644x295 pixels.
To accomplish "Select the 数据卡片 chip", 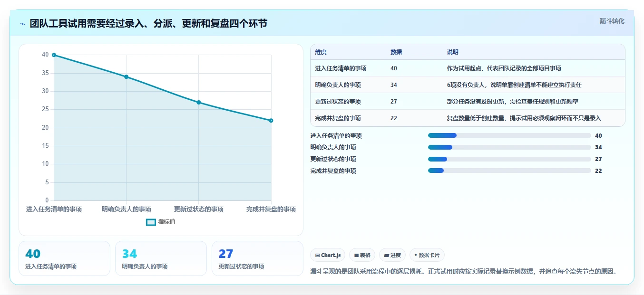I will point(427,255).
